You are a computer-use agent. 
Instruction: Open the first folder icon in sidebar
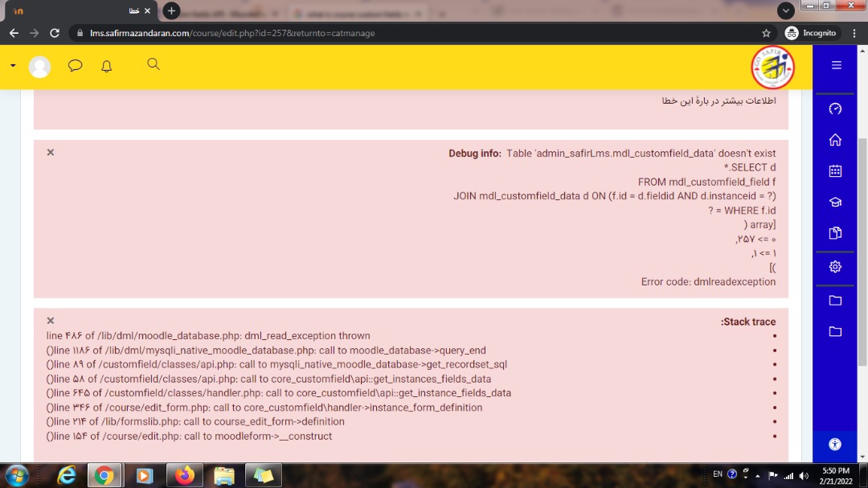pos(835,300)
